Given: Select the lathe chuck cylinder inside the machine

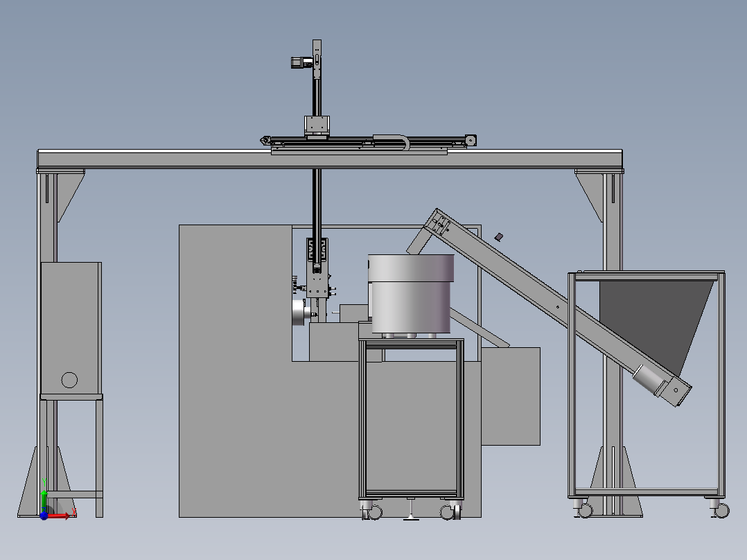Looking at the screenshot, I should [x=299, y=312].
